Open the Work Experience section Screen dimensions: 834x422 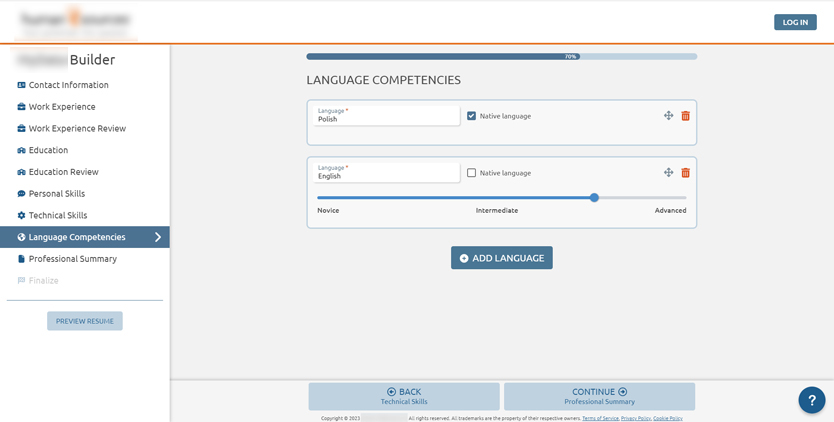point(62,107)
